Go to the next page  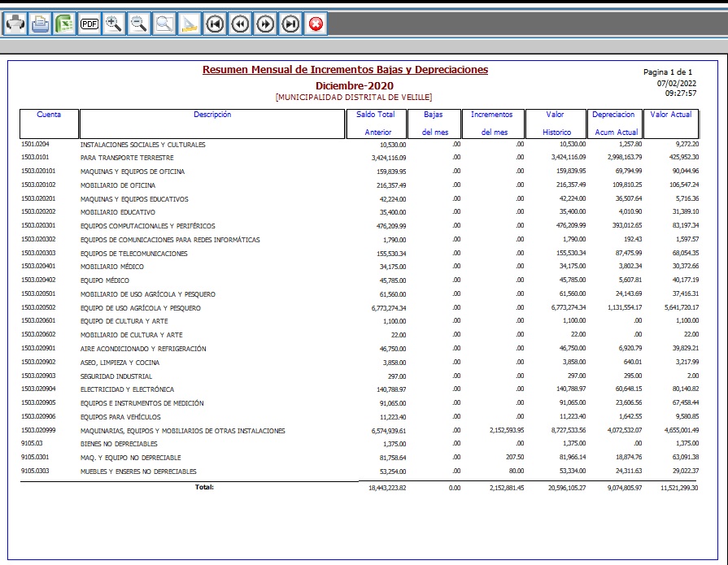click(265, 24)
